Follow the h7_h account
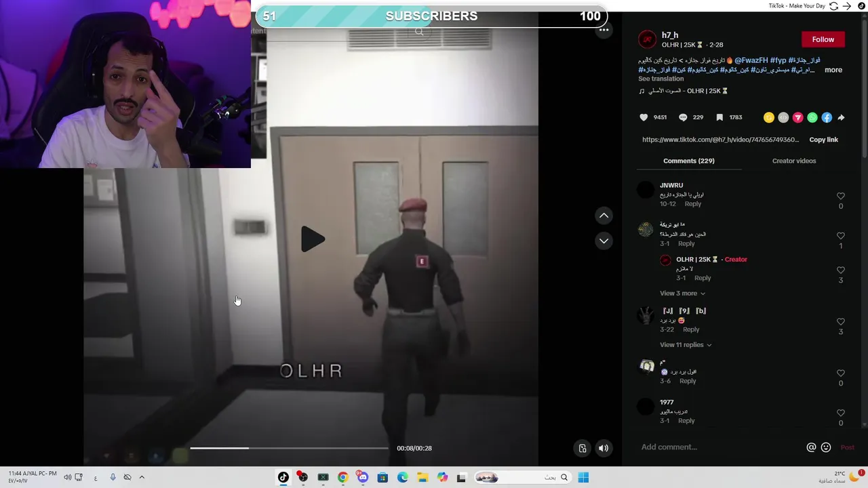The height and width of the screenshot is (488, 868). coord(823,39)
